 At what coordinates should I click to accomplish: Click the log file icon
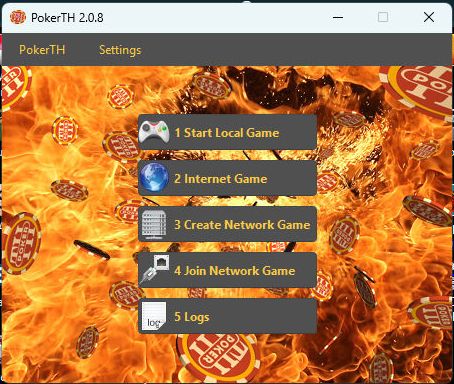154,316
